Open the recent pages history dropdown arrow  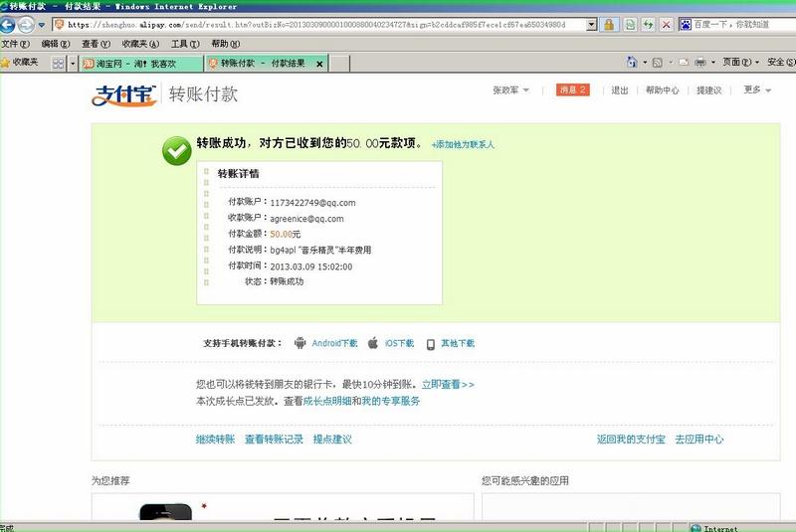pos(42,25)
